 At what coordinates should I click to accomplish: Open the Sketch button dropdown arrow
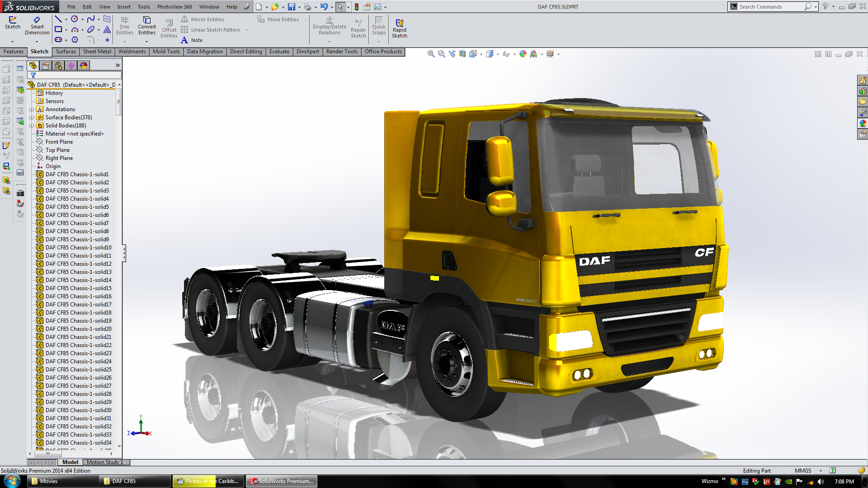tap(13, 42)
